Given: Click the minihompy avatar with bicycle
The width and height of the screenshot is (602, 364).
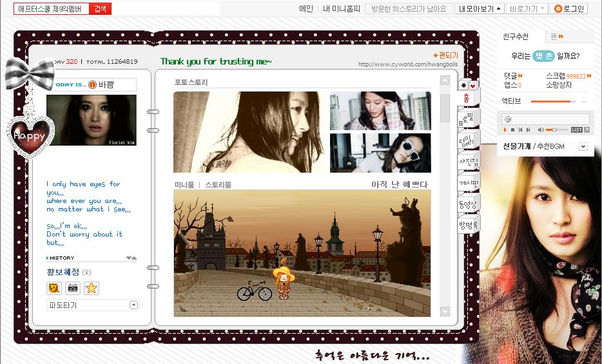Looking at the screenshot, I should 284,280.
